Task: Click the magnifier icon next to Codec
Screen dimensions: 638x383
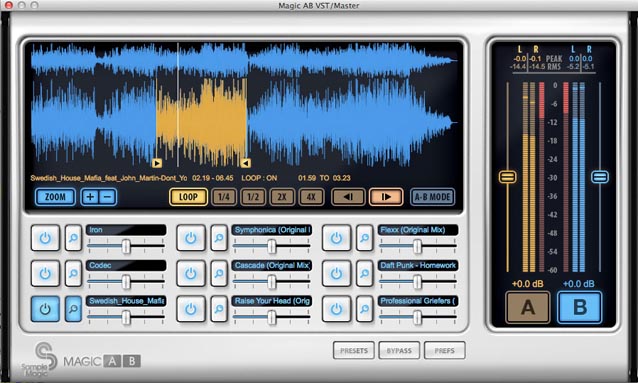Action: 73,273
